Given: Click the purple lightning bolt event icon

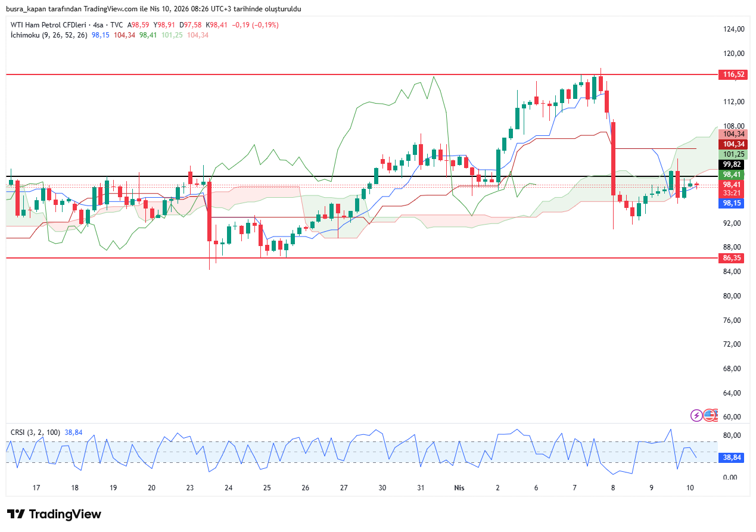Looking at the screenshot, I should (x=696, y=415).
